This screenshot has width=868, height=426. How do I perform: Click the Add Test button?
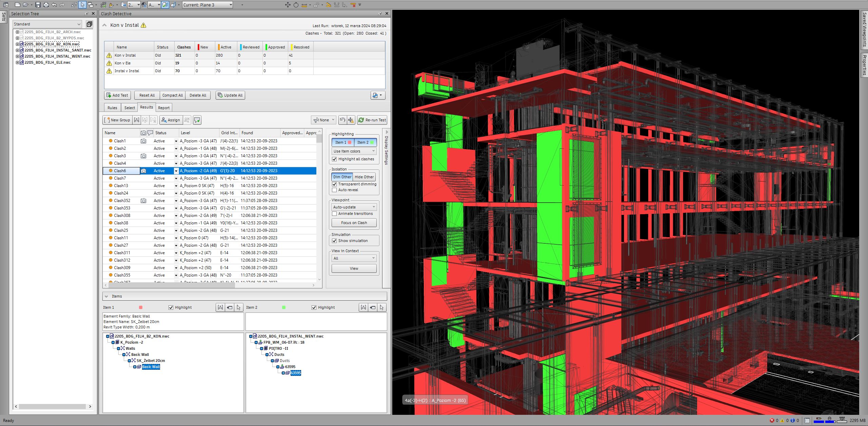click(x=117, y=95)
